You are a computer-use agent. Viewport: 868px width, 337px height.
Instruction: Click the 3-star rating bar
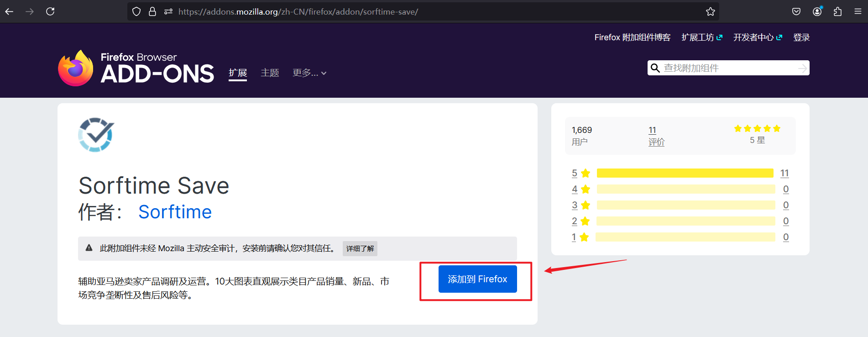pyautogui.click(x=685, y=205)
